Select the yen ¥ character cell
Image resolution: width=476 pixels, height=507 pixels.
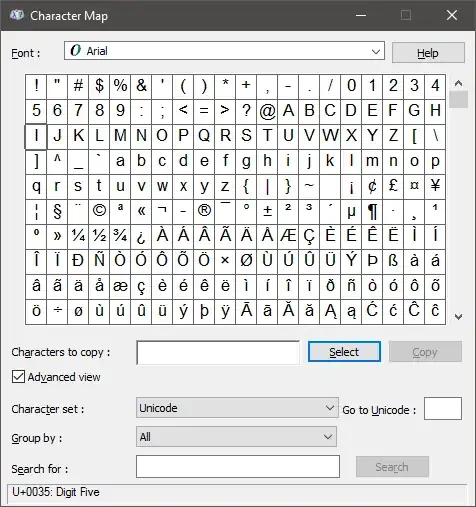435,186
